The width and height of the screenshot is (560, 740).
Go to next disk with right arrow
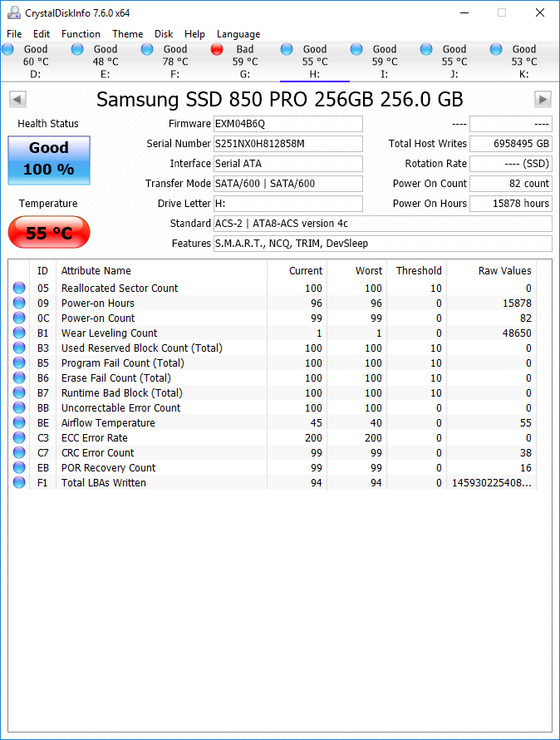tap(543, 99)
